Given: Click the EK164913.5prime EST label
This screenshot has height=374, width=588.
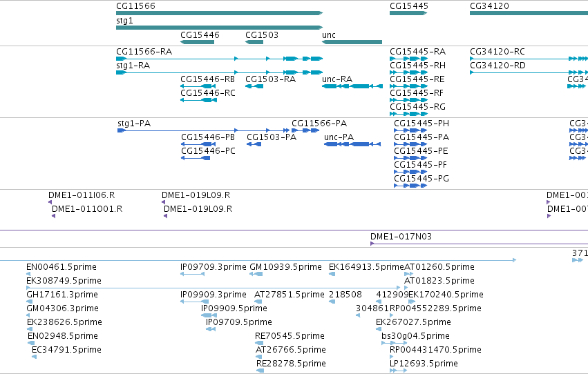Looking at the screenshot, I should (x=366, y=267).
